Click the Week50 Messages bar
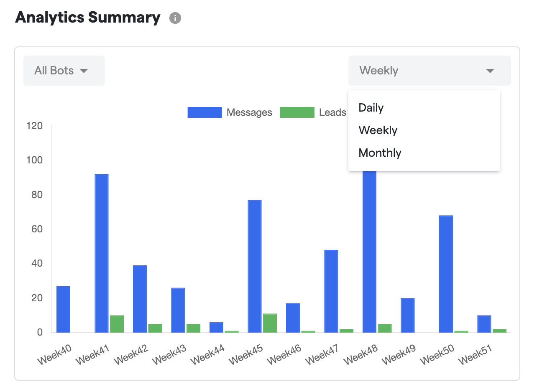The image size is (542, 392). pyautogui.click(x=446, y=274)
